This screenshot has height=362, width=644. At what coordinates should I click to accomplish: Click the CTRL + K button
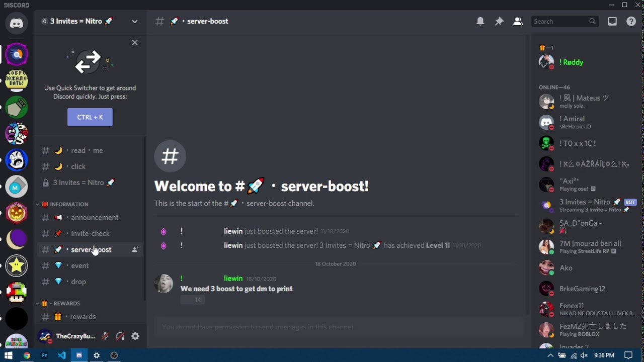90,117
